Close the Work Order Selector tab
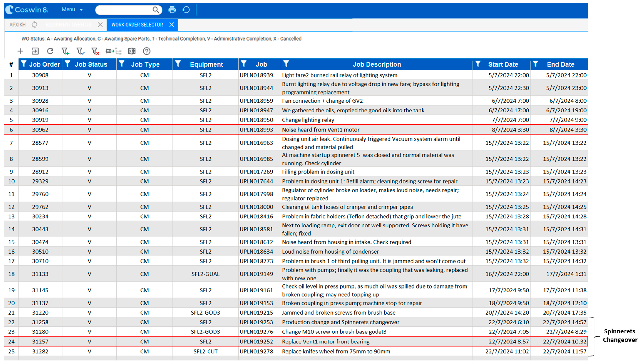The image size is (640, 364). 172,25
